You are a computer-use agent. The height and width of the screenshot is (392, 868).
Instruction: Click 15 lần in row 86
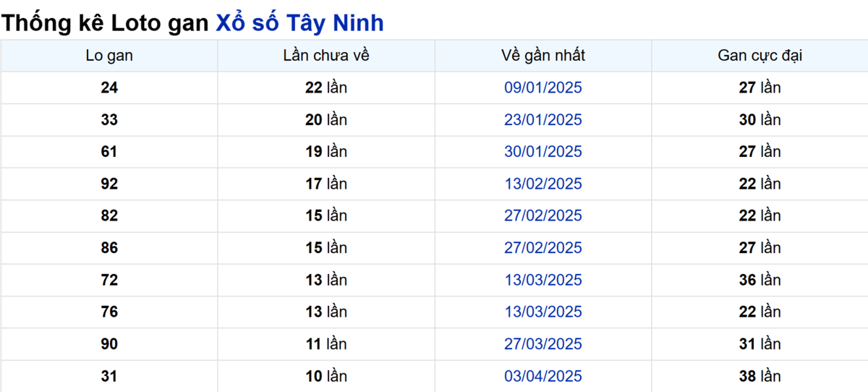click(x=326, y=248)
